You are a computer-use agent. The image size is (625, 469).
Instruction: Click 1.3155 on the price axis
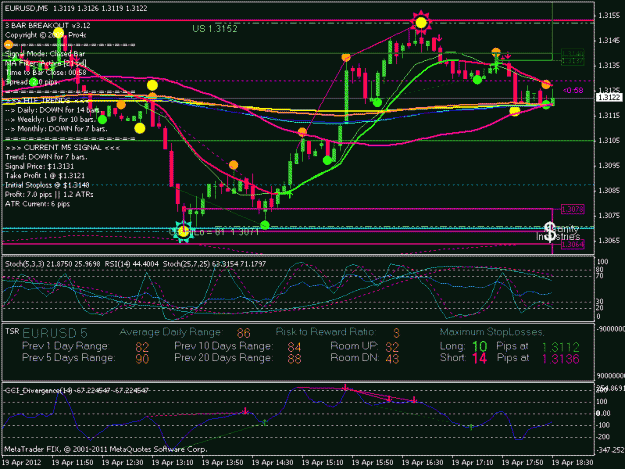click(x=609, y=16)
